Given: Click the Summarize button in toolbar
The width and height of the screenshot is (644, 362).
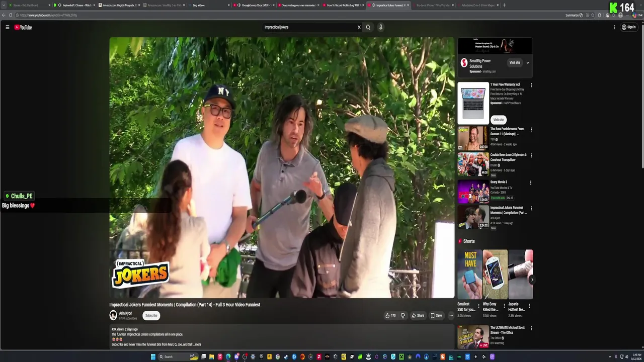Looking at the screenshot, I should (574, 15).
